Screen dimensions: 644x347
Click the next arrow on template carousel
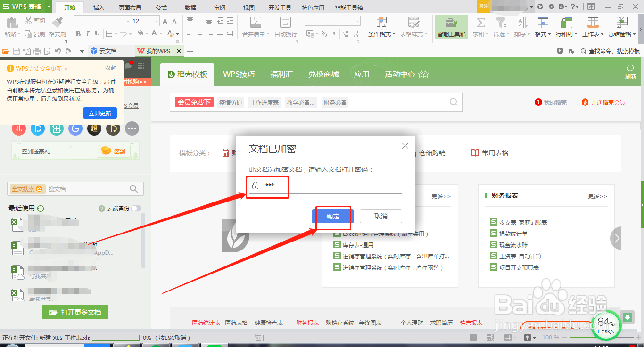coord(617,238)
